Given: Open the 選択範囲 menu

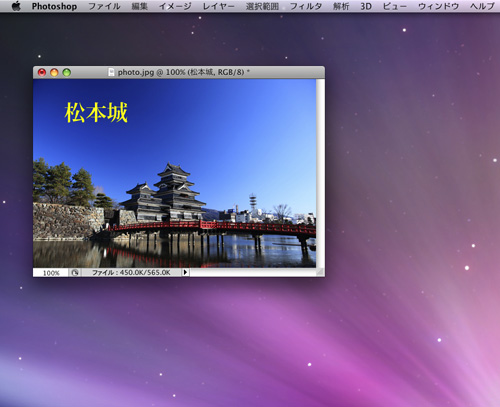Looking at the screenshot, I should tap(262, 6).
